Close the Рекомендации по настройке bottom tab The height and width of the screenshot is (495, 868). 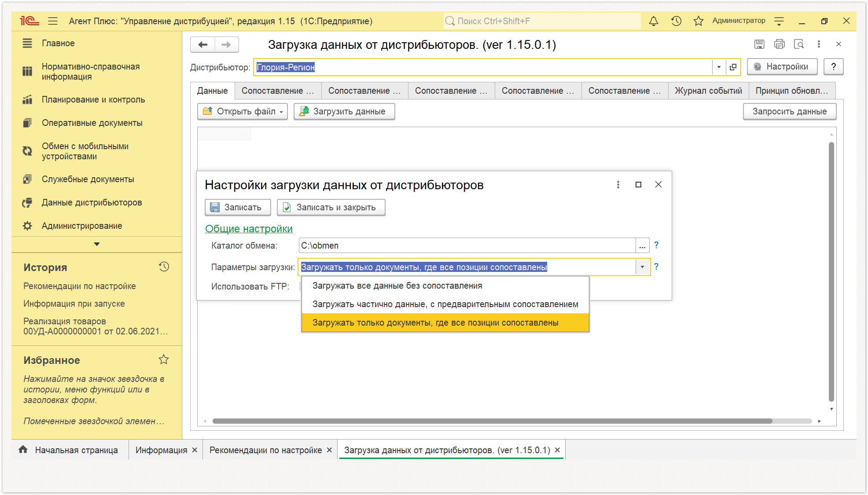[x=329, y=450]
